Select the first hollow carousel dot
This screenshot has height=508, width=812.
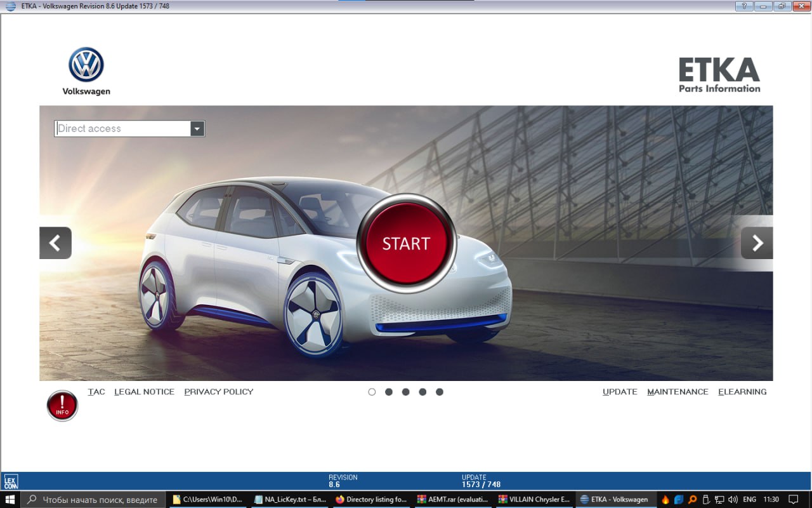[x=372, y=392]
